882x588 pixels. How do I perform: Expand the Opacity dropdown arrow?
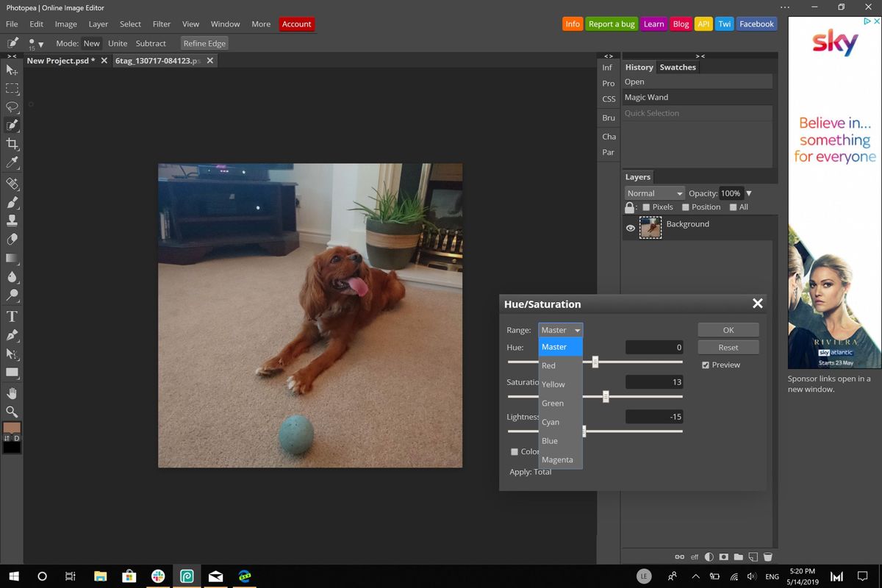coord(748,193)
